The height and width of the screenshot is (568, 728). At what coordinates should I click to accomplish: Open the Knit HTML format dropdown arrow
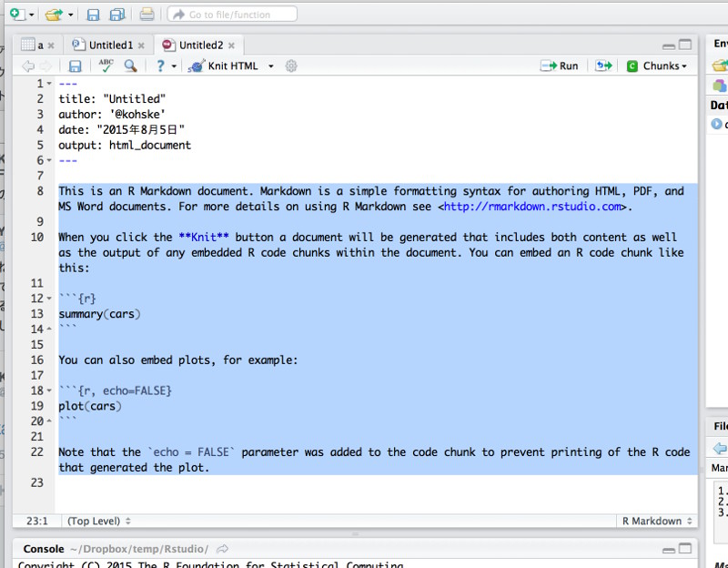tap(270, 66)
